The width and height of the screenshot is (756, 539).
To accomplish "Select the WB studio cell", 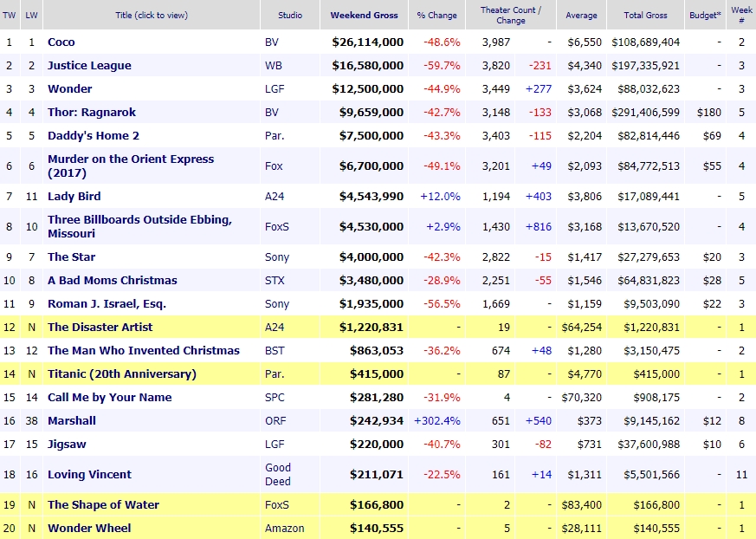I will (274, 66).
